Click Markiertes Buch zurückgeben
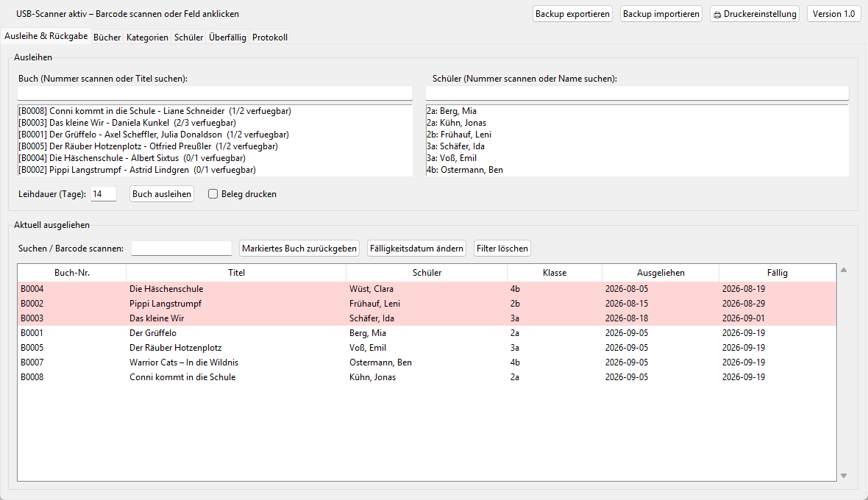Image resolution: width=868 pixels, height=500 pixels. click(x=299, y=249)
